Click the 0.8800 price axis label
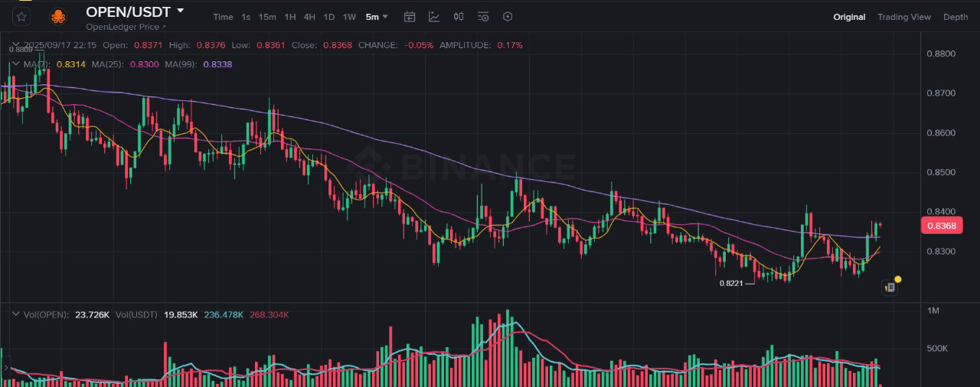The width and height of the screenshot is (980, 387). [941, 54]
